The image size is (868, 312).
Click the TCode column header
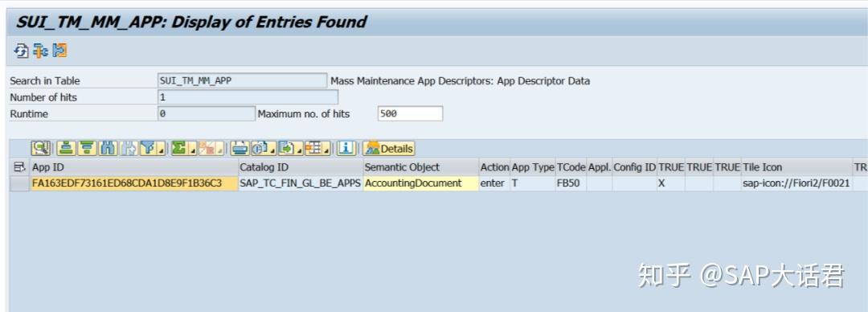click(571, 167)
